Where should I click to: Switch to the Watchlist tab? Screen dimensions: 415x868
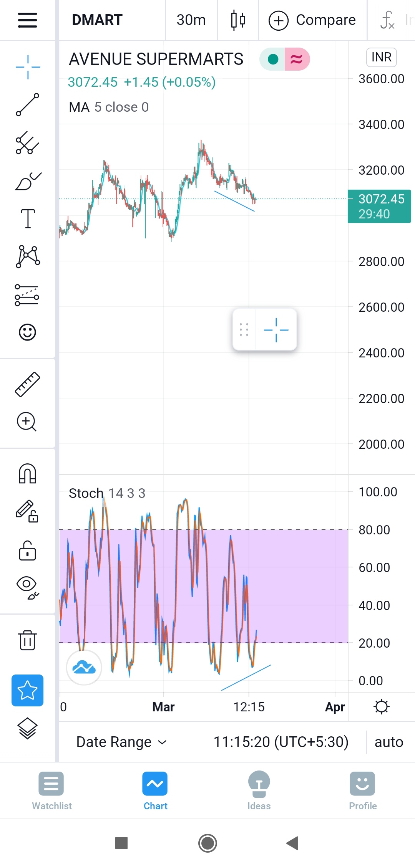pos(52,791)
